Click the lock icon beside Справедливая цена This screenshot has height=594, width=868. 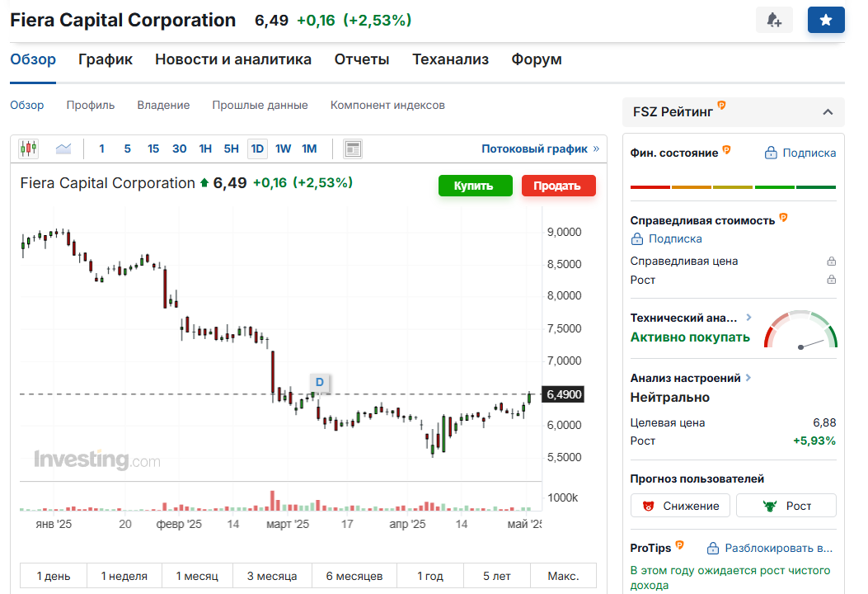(x=831, y=261)
